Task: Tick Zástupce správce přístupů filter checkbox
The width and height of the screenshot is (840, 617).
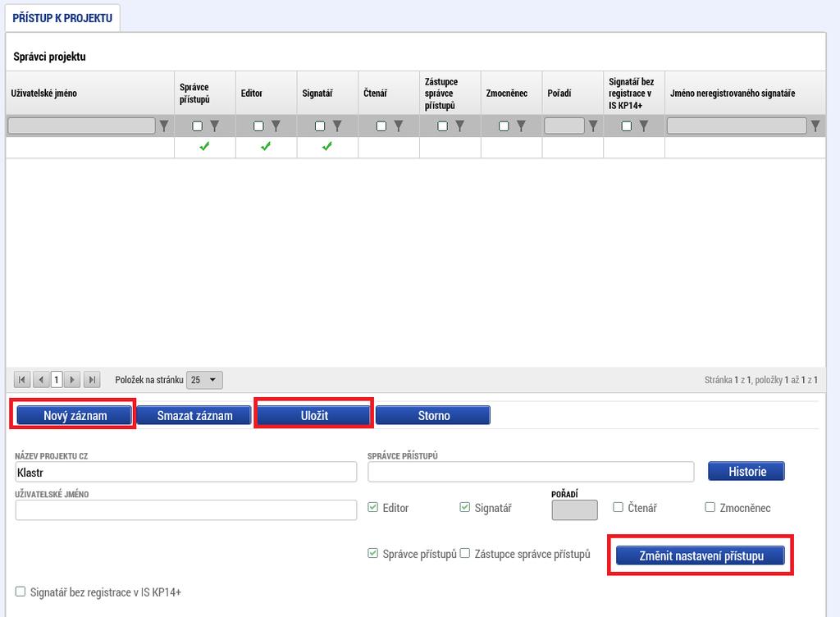Action: click(442, 126)
